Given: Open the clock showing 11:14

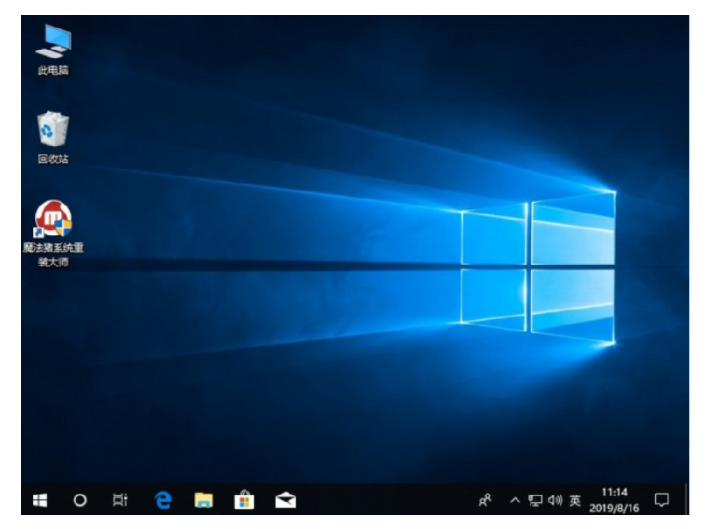Looking at the screenshot, I should tap(615, 492).
